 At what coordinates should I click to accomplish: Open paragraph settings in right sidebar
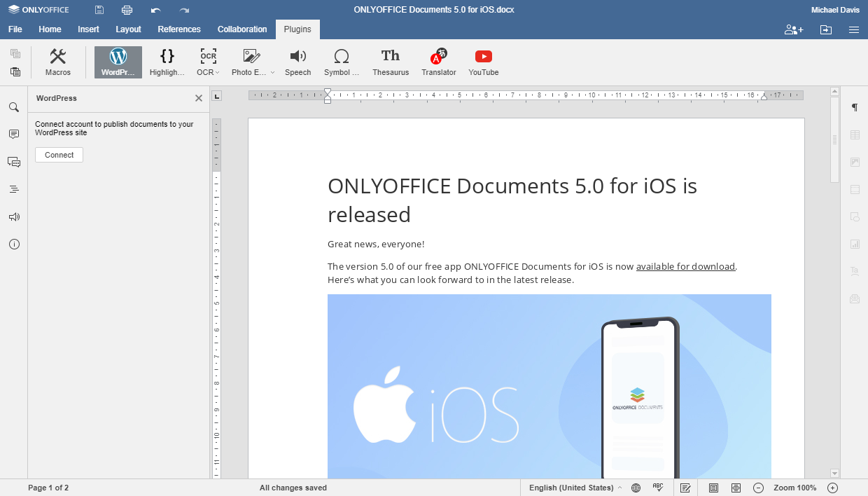855,107
